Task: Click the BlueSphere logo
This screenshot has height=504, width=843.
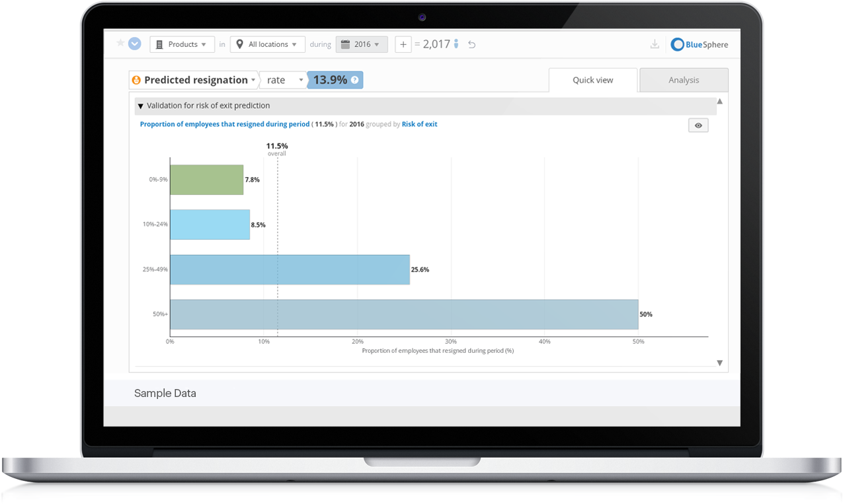Action: 700,44
